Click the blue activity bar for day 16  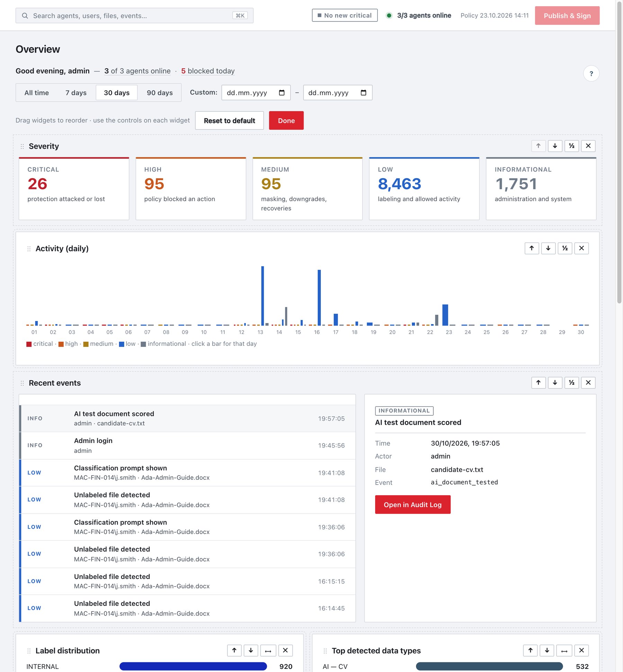click(319, 297)
